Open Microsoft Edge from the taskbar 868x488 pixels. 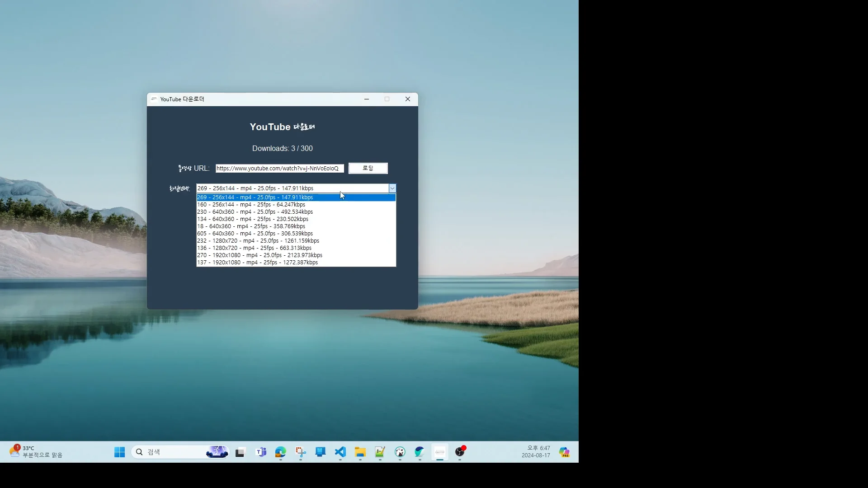click(281, 452)
